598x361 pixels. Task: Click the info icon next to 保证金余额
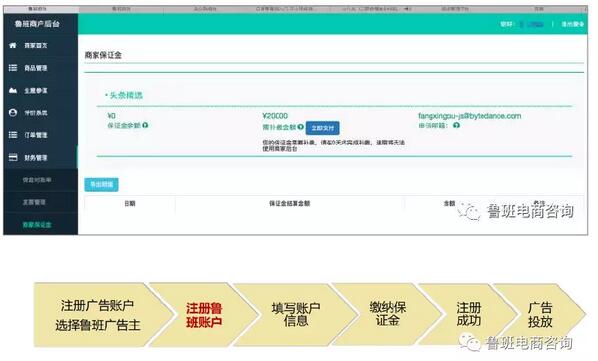click(145, 125)
